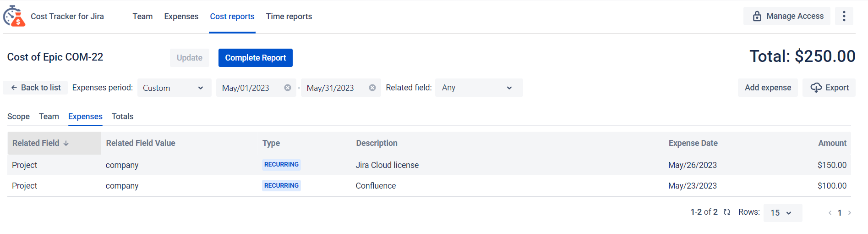
Task: Click the refresh icon beside row count
Action: point(727,212)
